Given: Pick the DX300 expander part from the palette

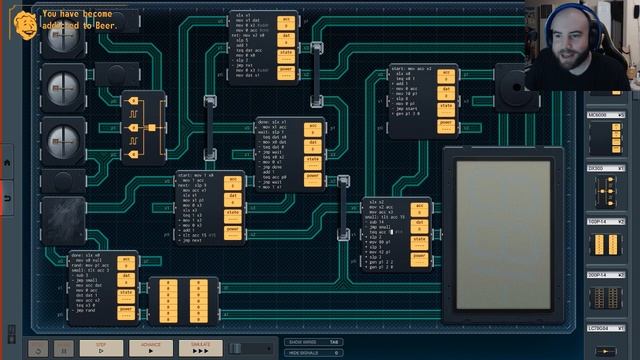Looking at the screenshot, I should [606, 191].
